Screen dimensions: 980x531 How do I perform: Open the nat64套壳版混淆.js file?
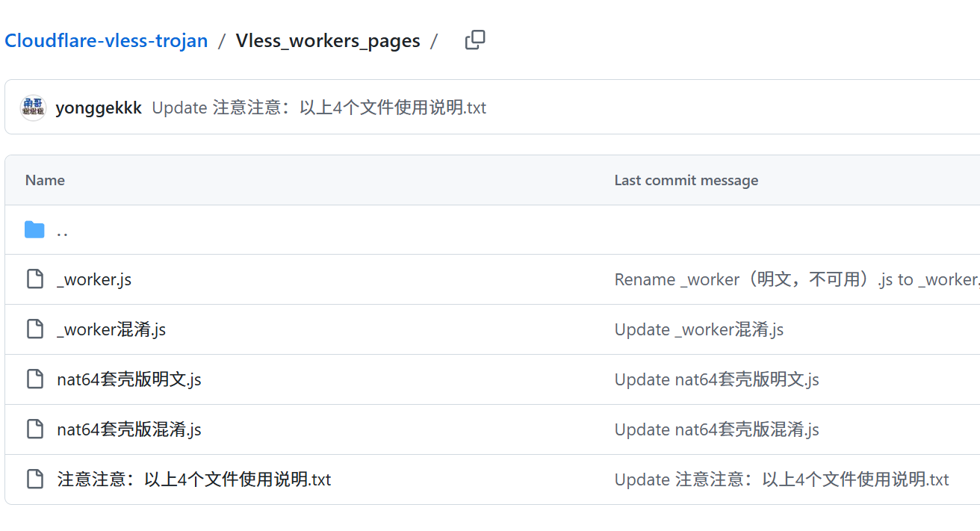point(129,429)
